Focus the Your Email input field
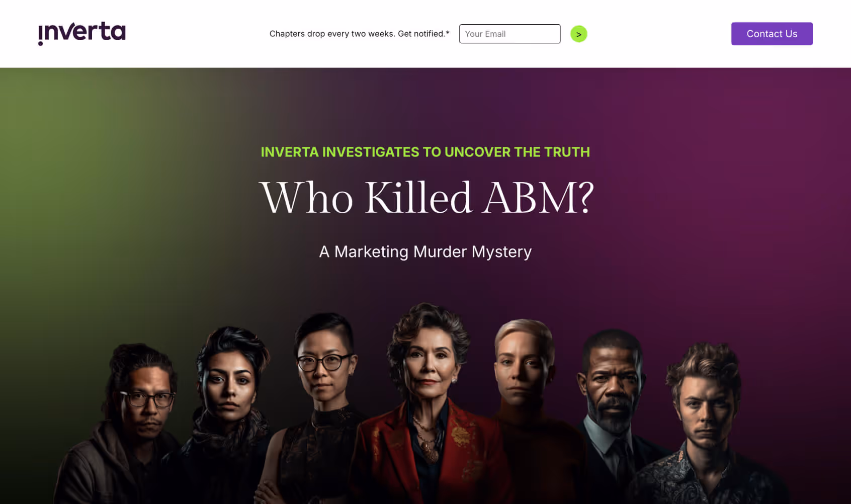The height and width of the screenshot is (504, 851). point(509,34)
